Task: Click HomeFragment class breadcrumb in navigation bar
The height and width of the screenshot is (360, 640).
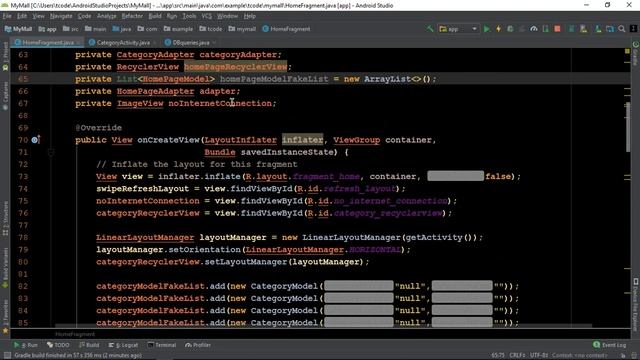Action: click(286, 29)
